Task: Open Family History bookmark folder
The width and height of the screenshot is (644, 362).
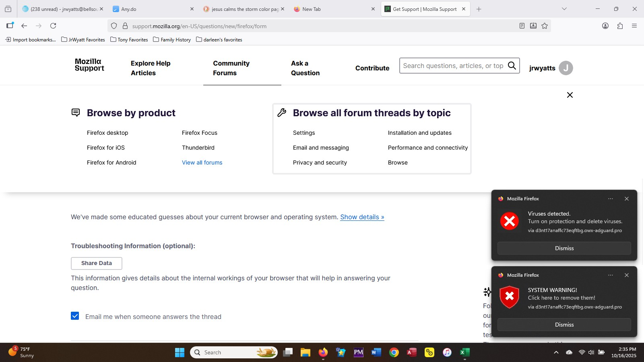Action: coord(172,39)
